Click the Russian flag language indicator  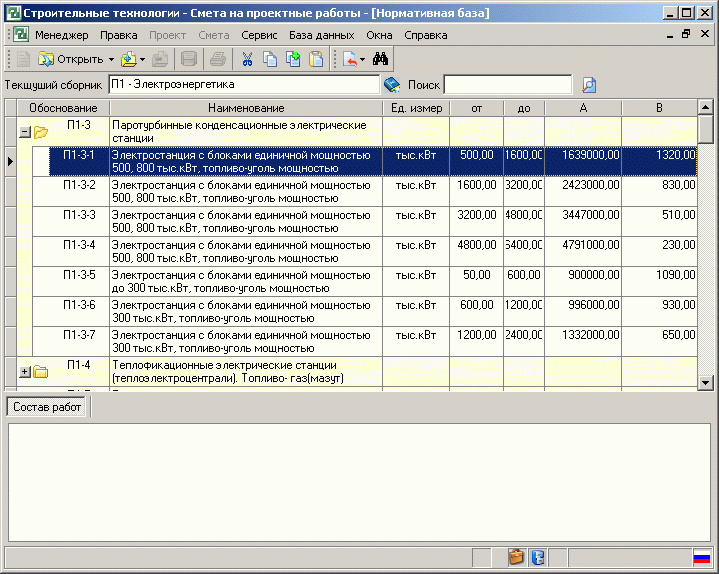(x=701, y=557)
